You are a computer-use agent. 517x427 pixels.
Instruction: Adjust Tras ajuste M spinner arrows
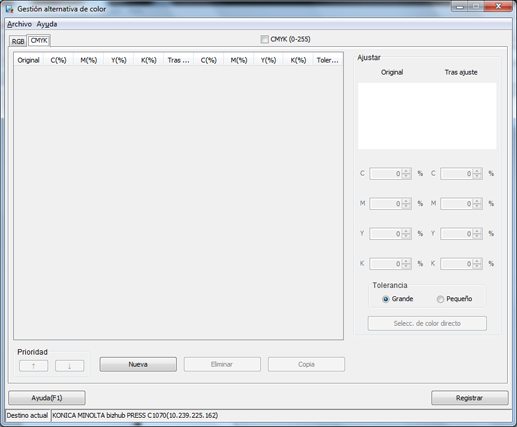pos(477,204)
